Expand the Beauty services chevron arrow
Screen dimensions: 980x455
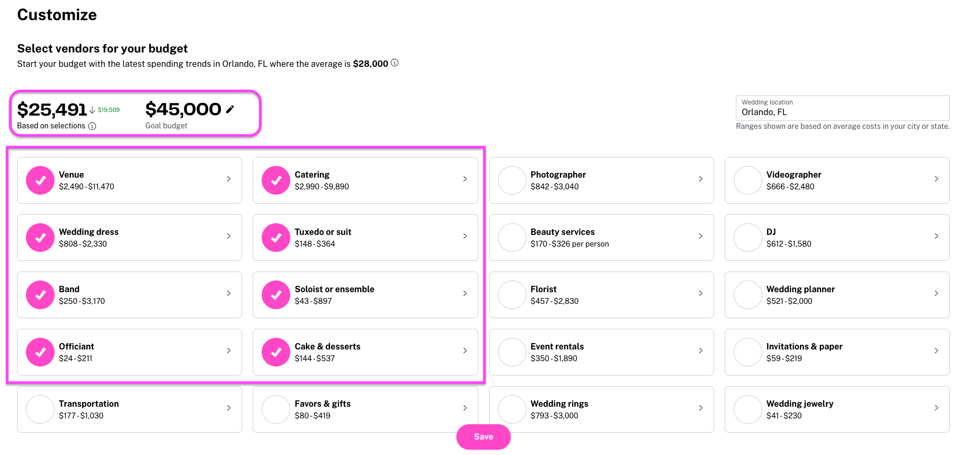pyautogui.click(x=701, y=236)
